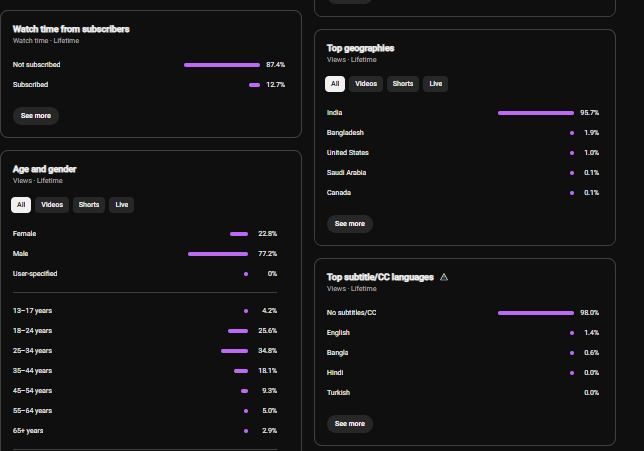This screenshot has width=644, height=451.
Task: Choose Live filter in Age and gender
Action: pyautogui.click(x=122, y=205)
